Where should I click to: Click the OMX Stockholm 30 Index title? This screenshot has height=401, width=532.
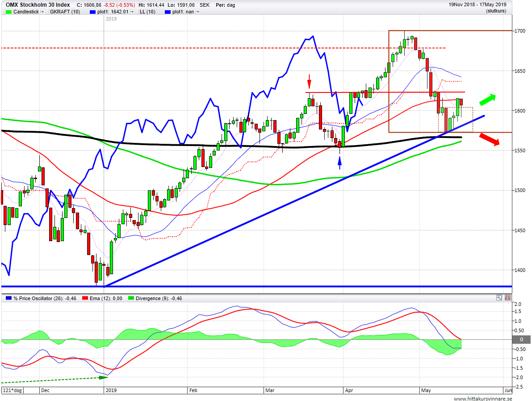tap(38, 5)
